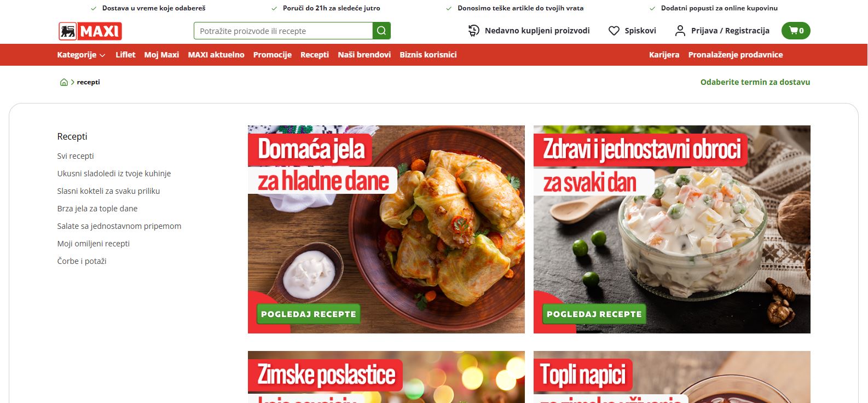
Task: Select Naši brendovi in navigation bar
Action: point(364,55)
